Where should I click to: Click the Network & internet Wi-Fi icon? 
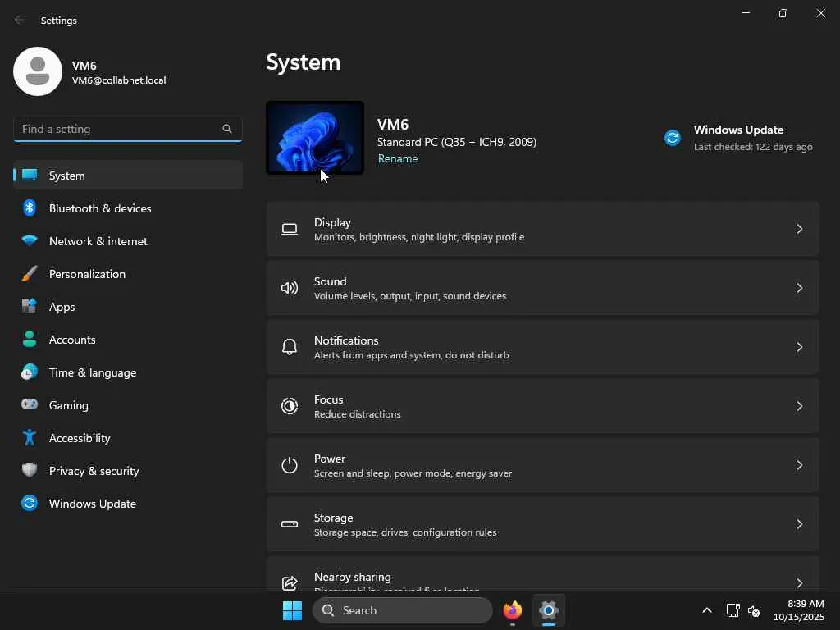(x=30, y=241)
